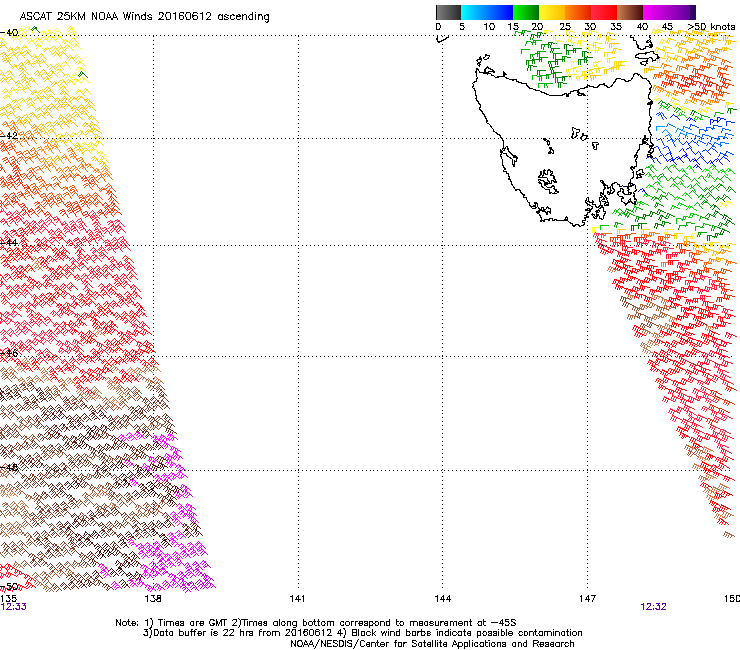
Task: Select the latitude label '-48'
Action: coord(9,467)
